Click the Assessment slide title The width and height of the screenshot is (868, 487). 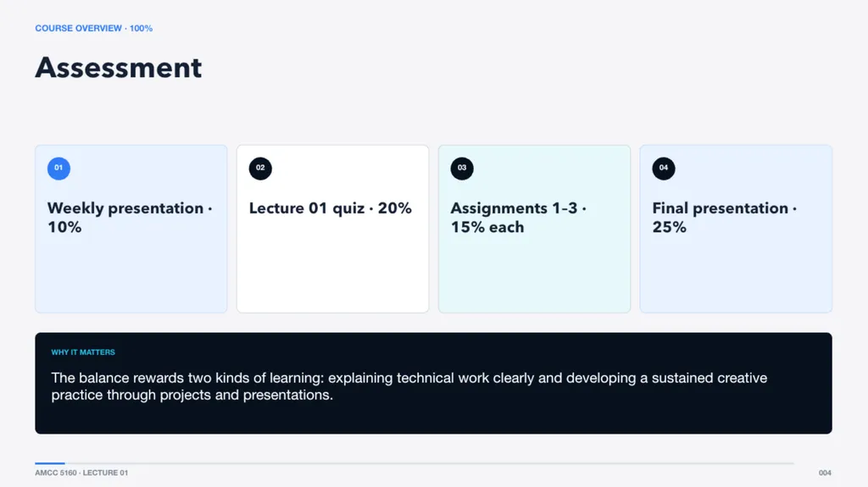pyautogui.click(x=119, y=68)
